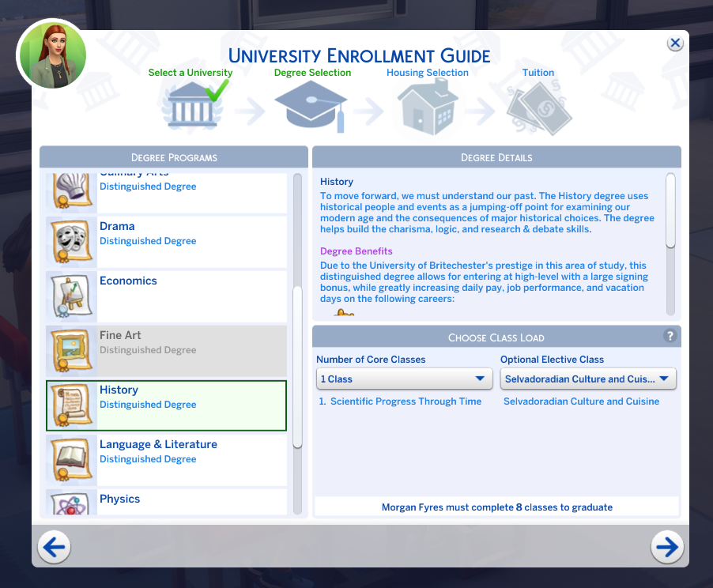Click the Housing Selection house icon
Screen dimensions: 713x588
click(x=428, y=107)
